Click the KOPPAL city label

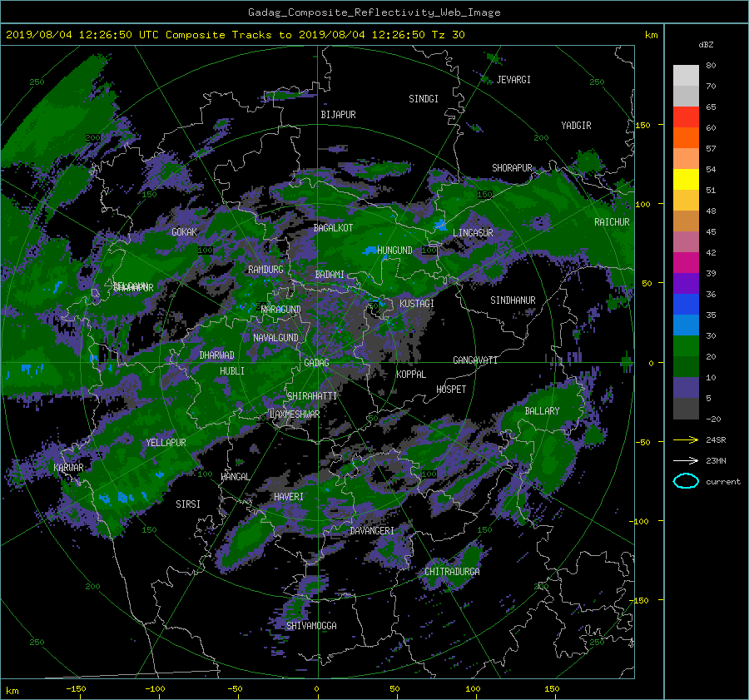tap(411, 375)
